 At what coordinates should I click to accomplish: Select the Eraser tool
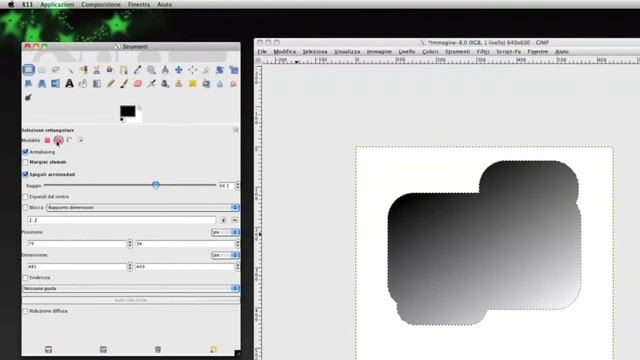click(x=138, y=84)
